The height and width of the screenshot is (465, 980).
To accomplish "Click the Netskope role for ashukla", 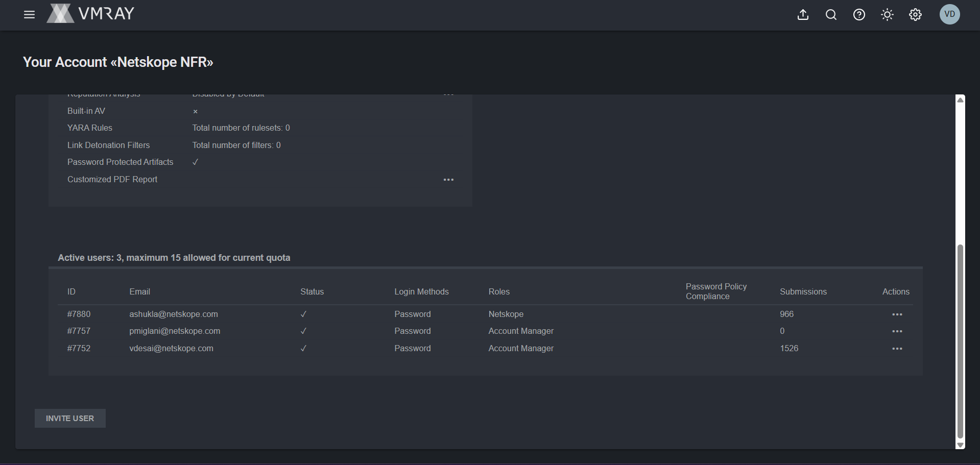I will click(x=506, y=314).
